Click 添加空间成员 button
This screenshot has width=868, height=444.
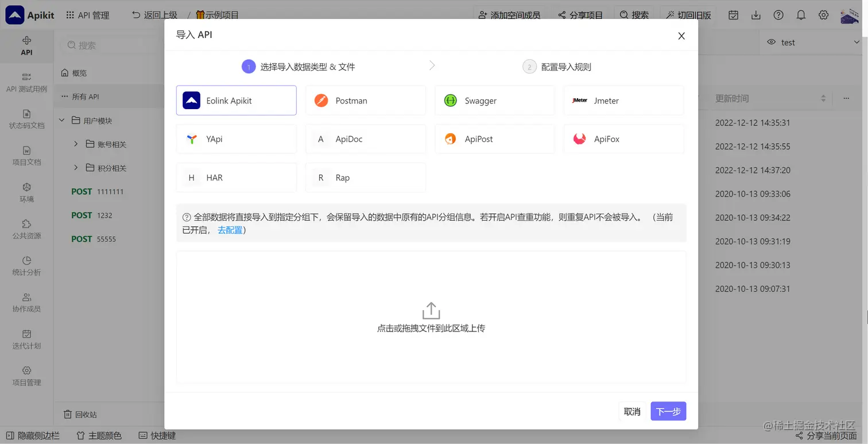coord(509,15)
